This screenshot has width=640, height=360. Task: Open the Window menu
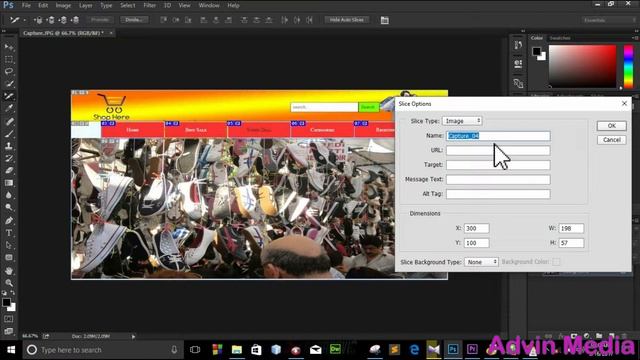[209, 5]
